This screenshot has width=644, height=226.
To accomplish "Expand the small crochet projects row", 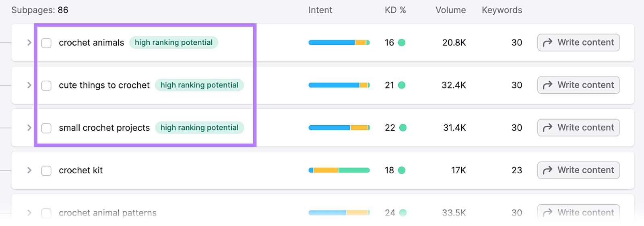I will click(x=29, y=128).
